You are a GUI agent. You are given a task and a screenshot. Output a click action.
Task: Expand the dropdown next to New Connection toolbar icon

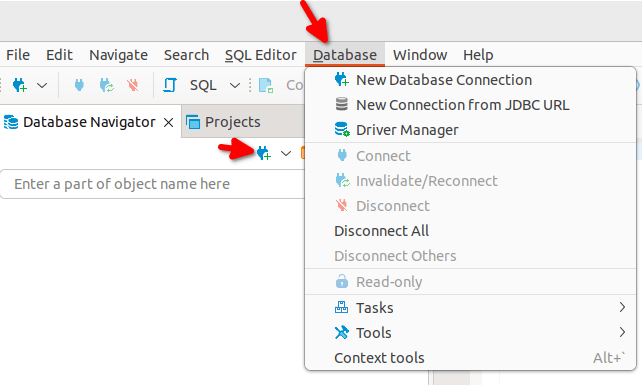[42, 86]
